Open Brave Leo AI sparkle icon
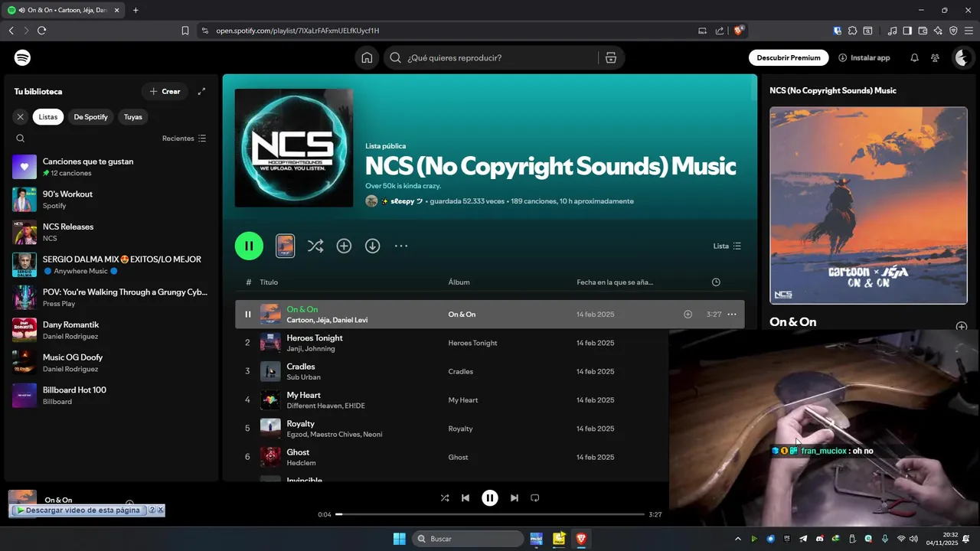Image resolution: width=980 pixels, height=551 pixels. coord(938,31)
